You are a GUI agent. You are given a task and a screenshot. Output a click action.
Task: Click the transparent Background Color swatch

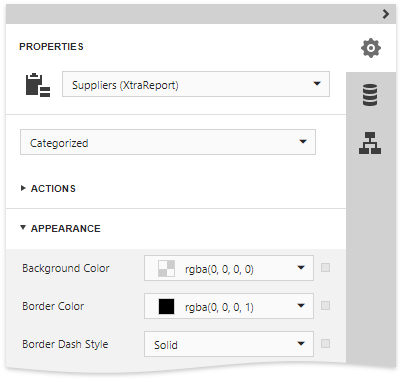coord(166,269)
